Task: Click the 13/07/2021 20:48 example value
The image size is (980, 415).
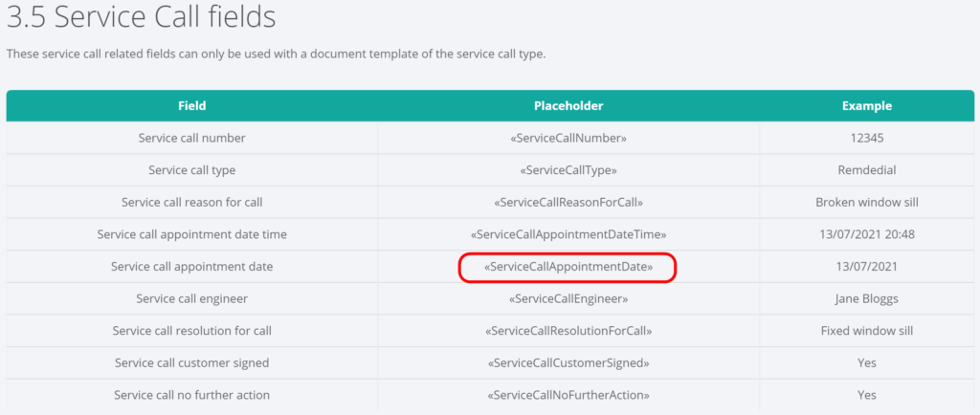Action: [x=866, y=234]
